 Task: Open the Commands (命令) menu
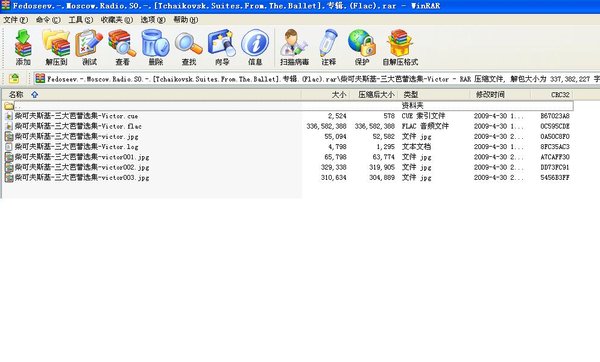click(x=48, y=20)
